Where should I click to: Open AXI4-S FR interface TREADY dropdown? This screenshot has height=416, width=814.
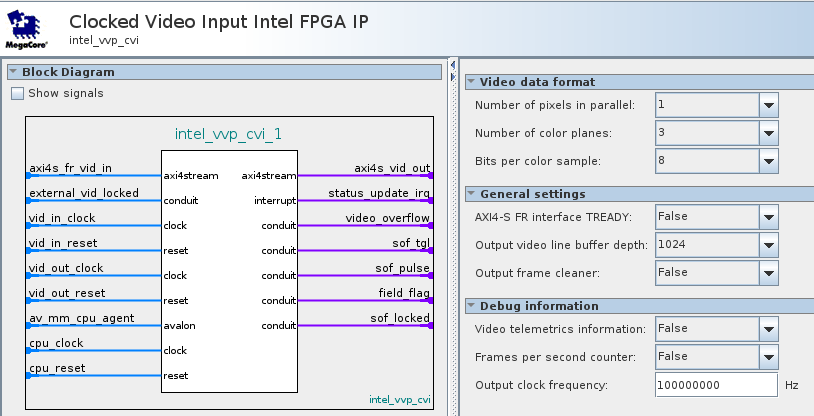(x=768, y=217)
